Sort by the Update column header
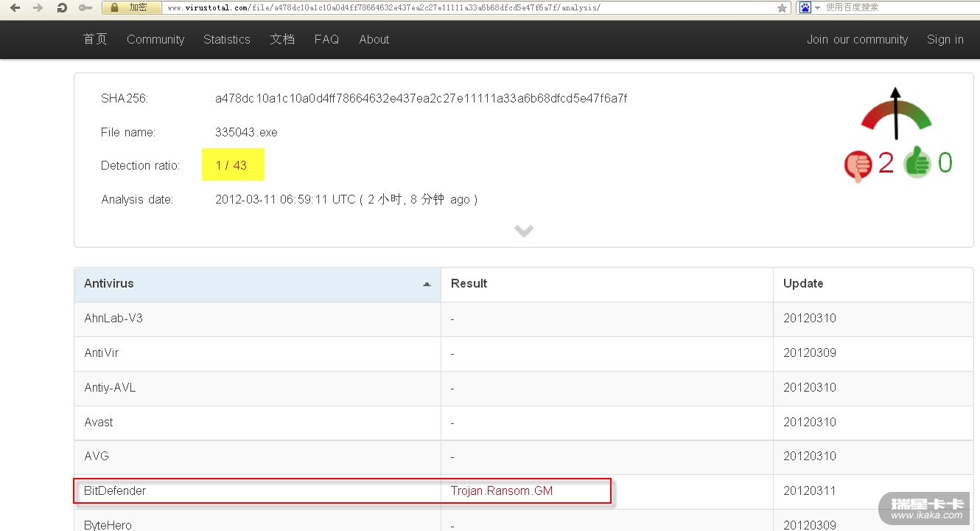 (x=873, y=284)
